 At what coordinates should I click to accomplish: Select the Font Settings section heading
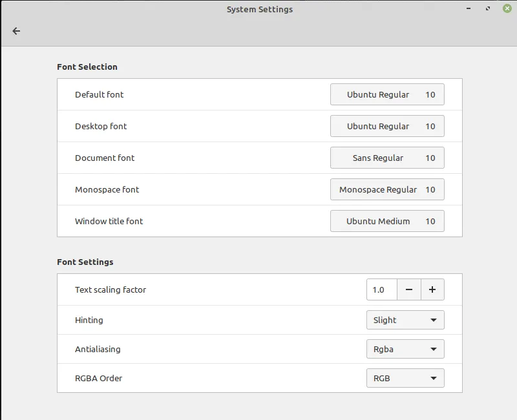(x=85, y=262)
